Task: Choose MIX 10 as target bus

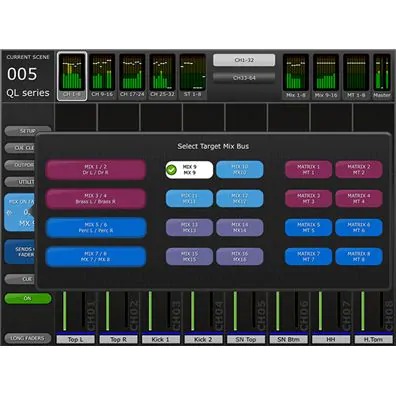Action: (x=240, y=170)
